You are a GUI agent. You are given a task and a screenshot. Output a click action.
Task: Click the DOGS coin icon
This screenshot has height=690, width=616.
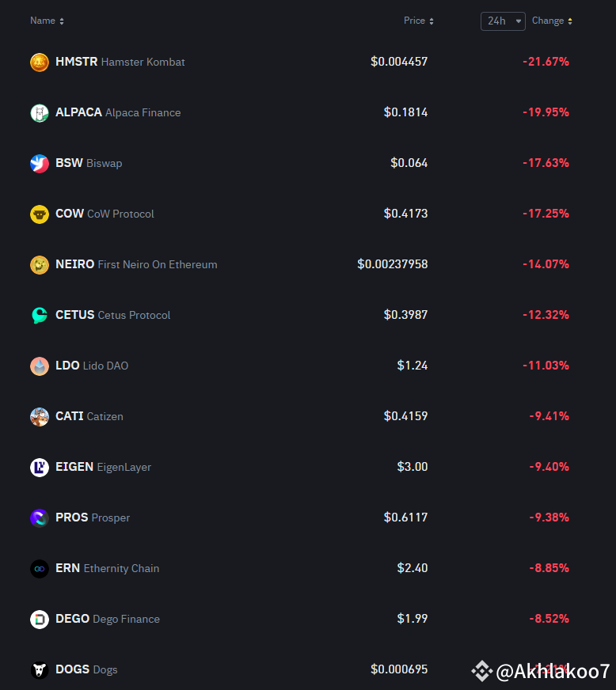point(39,669)
